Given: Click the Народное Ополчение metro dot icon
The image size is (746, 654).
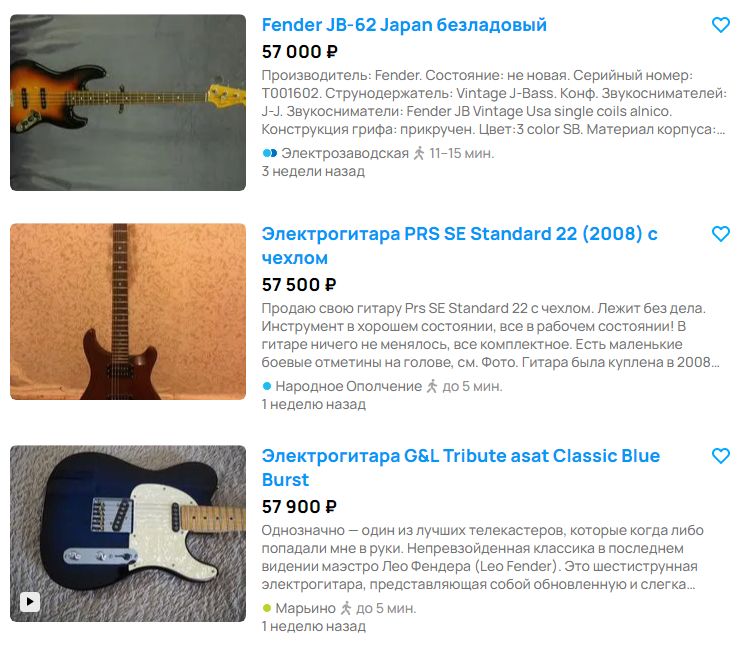Looking at the screenshot, I should tap(267, 386).
